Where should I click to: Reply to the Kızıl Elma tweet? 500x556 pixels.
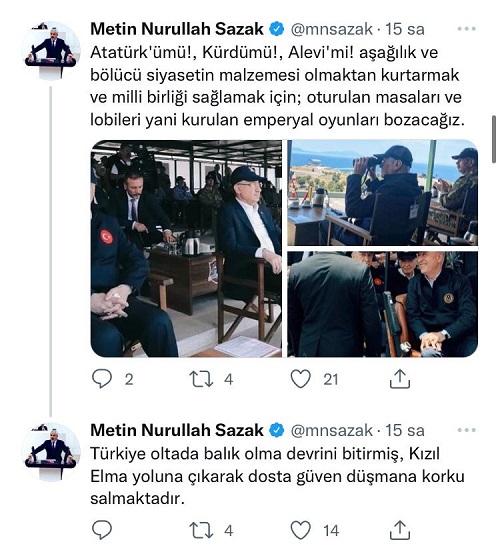(102, 530)
